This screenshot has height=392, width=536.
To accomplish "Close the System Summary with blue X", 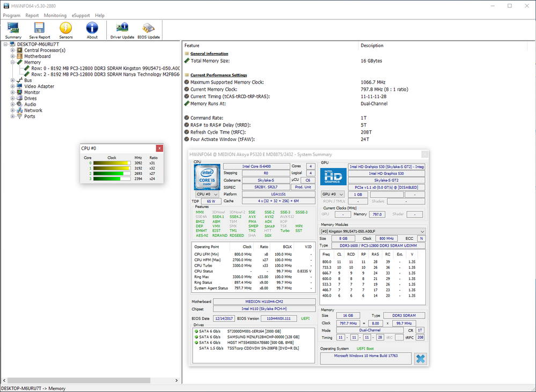I will (421, 359).
